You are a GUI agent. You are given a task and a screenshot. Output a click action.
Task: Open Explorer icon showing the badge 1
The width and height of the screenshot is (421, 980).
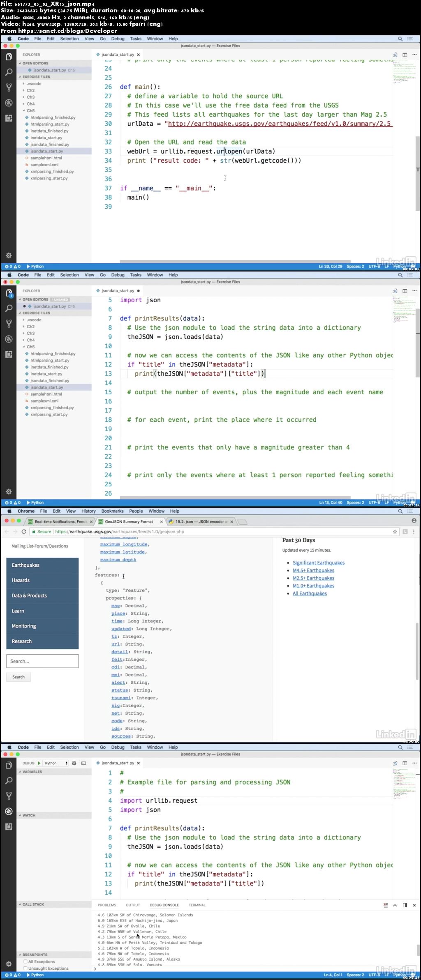point(9,293)
